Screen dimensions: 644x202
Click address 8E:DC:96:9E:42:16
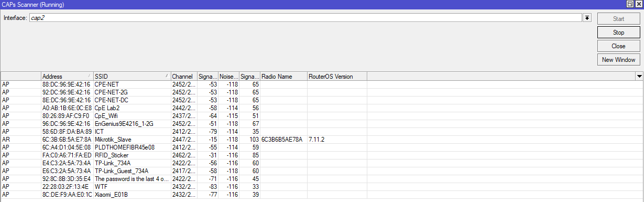(x=66, y=100)
